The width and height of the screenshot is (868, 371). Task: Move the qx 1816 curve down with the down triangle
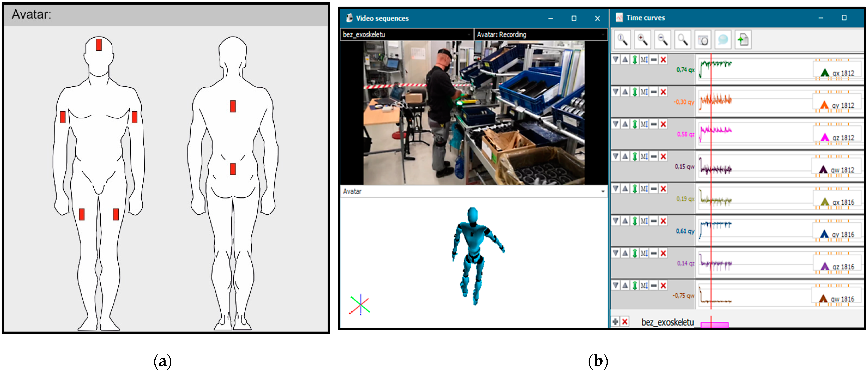coord(616,189)
